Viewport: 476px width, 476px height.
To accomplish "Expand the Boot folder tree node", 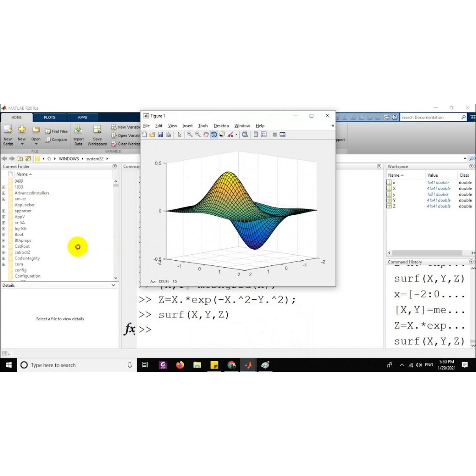I will click(x=4, y=235).
